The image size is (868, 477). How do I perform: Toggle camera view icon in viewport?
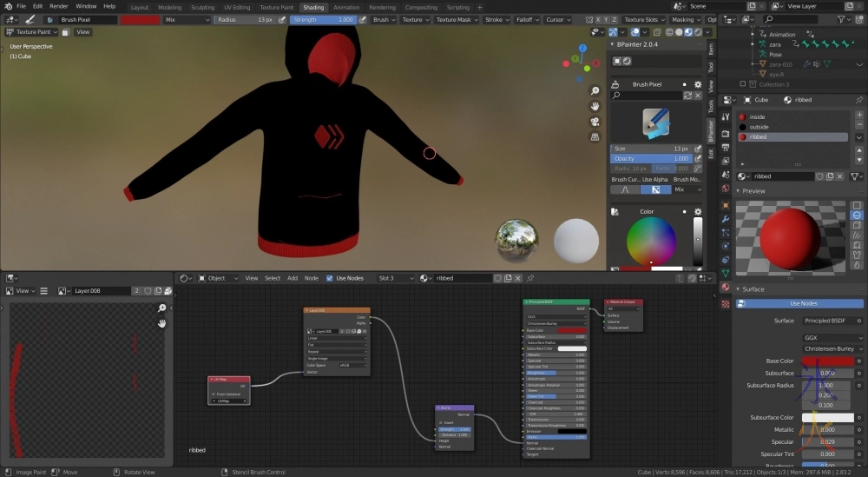pos(595,122)
